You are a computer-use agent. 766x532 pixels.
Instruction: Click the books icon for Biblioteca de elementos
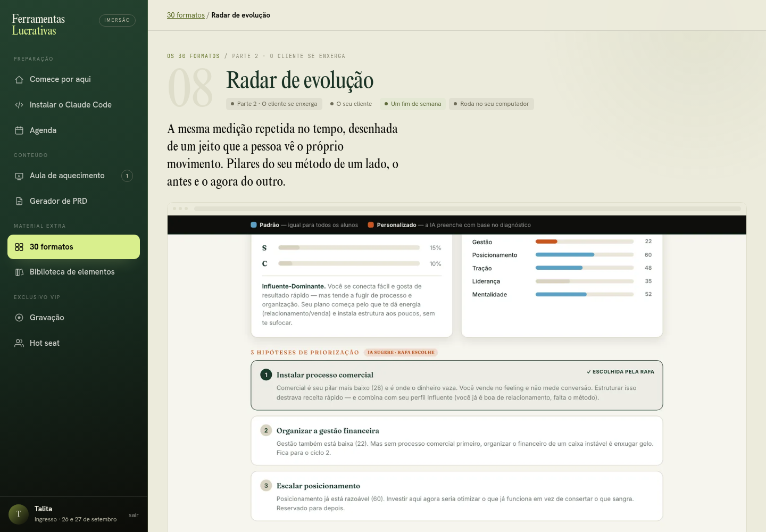point(19,272)
